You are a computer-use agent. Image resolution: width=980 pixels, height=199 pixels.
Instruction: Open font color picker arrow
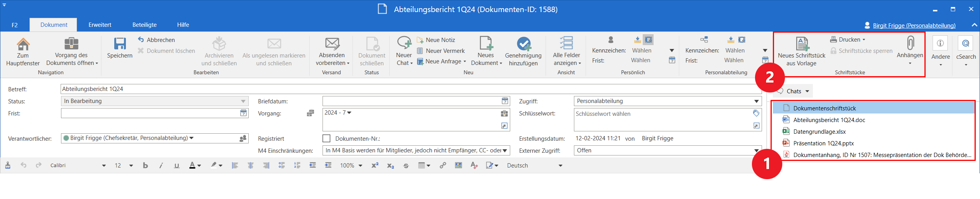pos(199,166)
